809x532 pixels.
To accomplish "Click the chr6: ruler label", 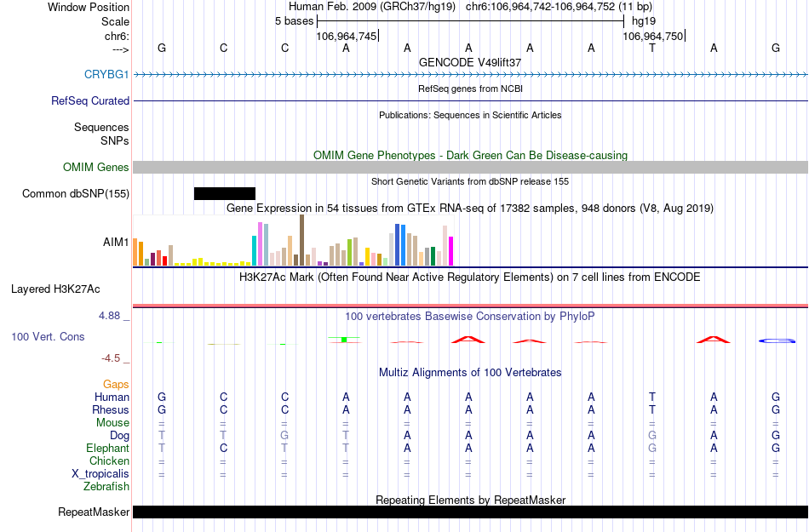I will coord(117,36).
